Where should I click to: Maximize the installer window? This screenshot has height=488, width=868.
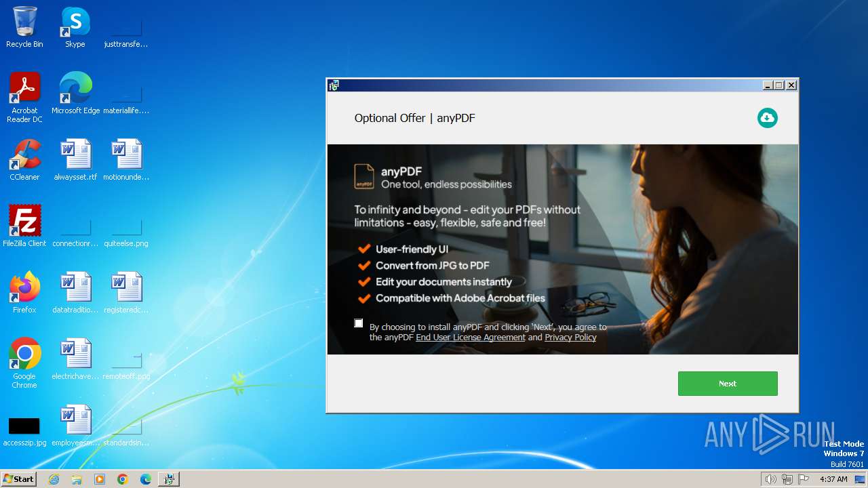point(779,85)
